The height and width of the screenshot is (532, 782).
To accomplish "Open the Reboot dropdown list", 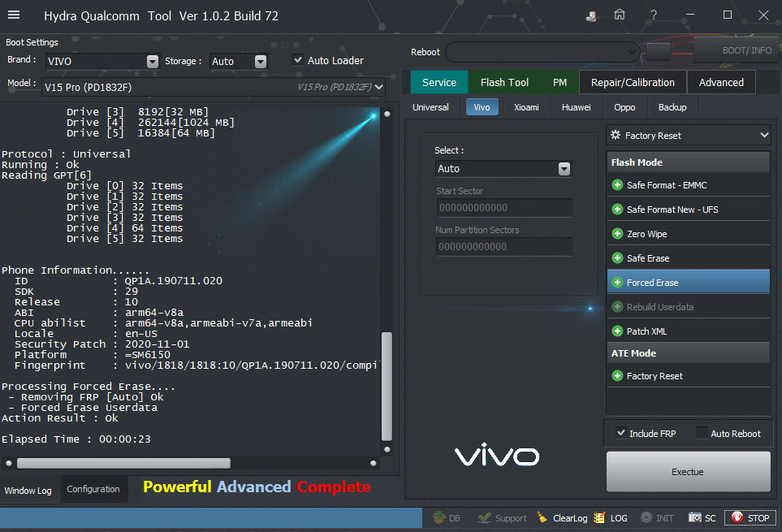I will coord(542,52).
